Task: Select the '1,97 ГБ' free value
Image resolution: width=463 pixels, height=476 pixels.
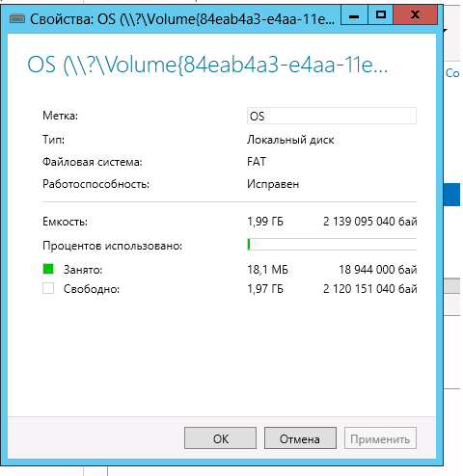Action: 265,289
